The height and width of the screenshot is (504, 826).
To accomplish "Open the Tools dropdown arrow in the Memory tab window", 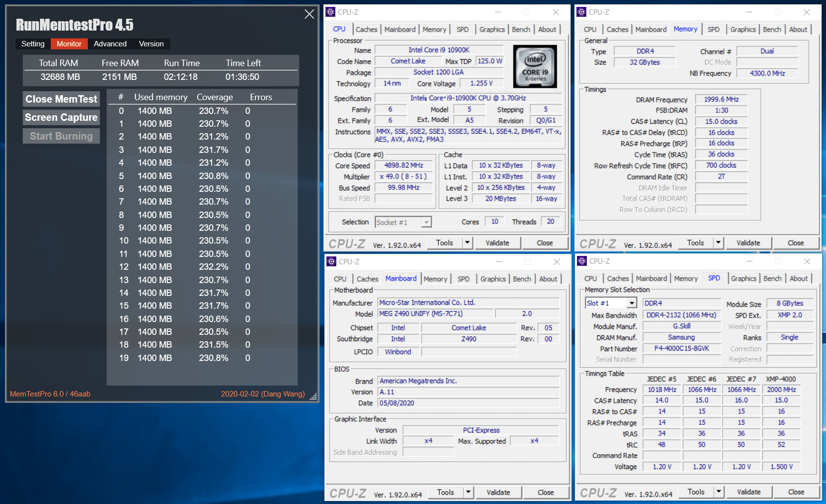I will (x=718, y=243).
